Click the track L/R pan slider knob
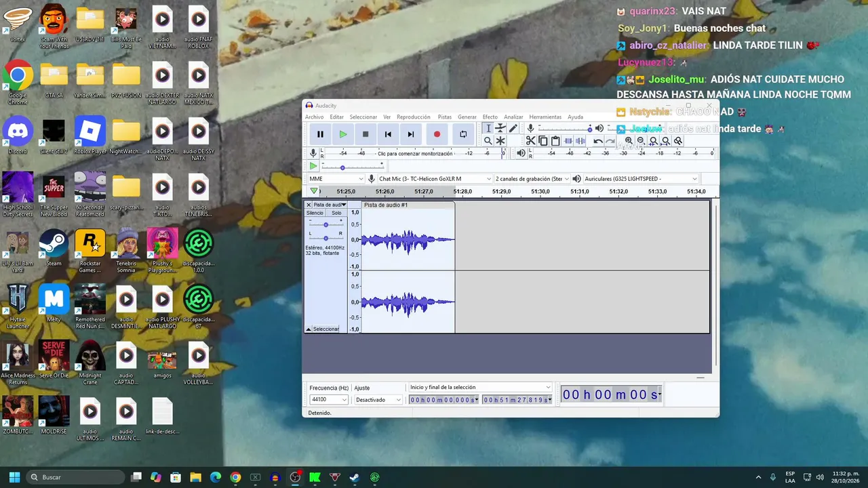868x488 pixels. (325, 238)
